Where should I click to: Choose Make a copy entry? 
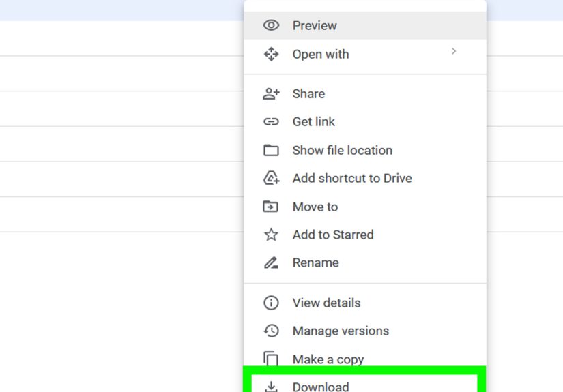tap(365, 359)
